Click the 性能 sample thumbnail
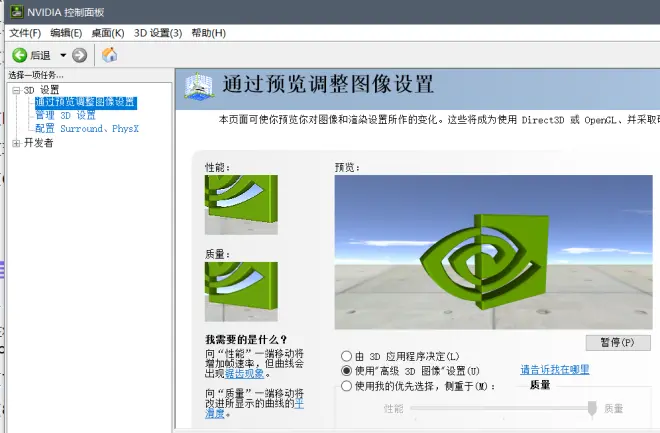 pos(241,205)
